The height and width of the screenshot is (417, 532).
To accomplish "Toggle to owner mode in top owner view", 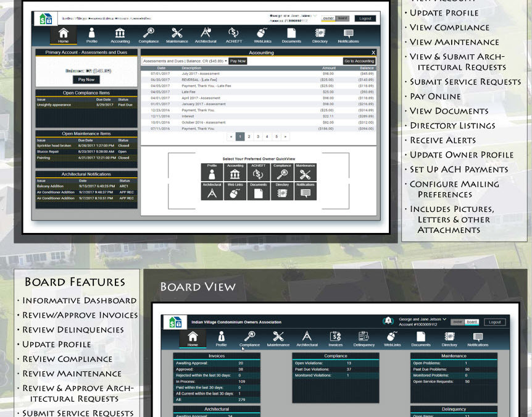I will click(x=328, y=19).
